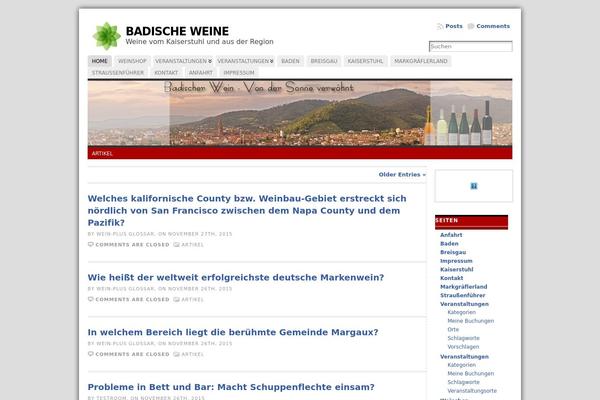The height and width of the screenshot is (400, 600).
Task: Open the WEINSHOP navigation item
Action: [x=132, y=61]
